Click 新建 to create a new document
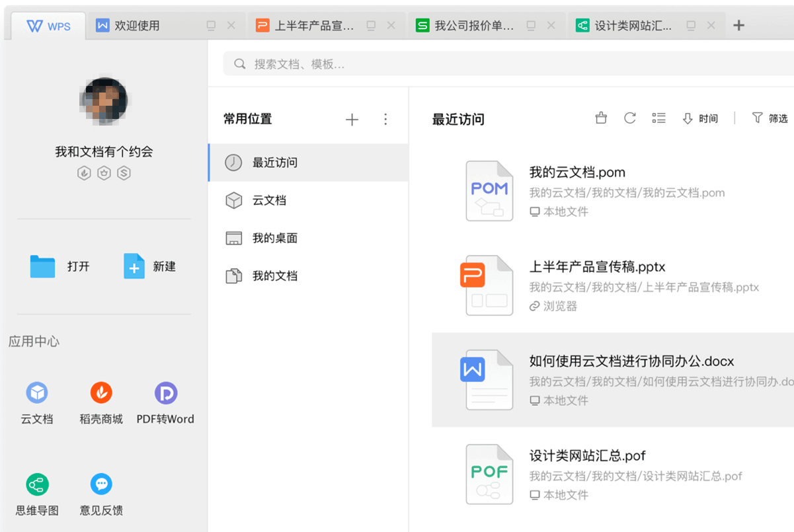 (x=151, y=266)
